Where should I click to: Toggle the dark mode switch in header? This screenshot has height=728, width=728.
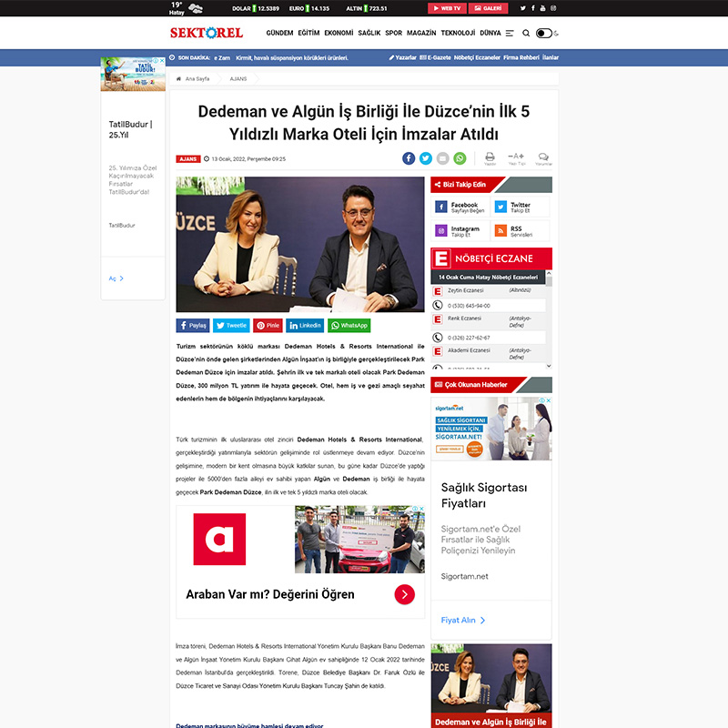pos(543,33)
